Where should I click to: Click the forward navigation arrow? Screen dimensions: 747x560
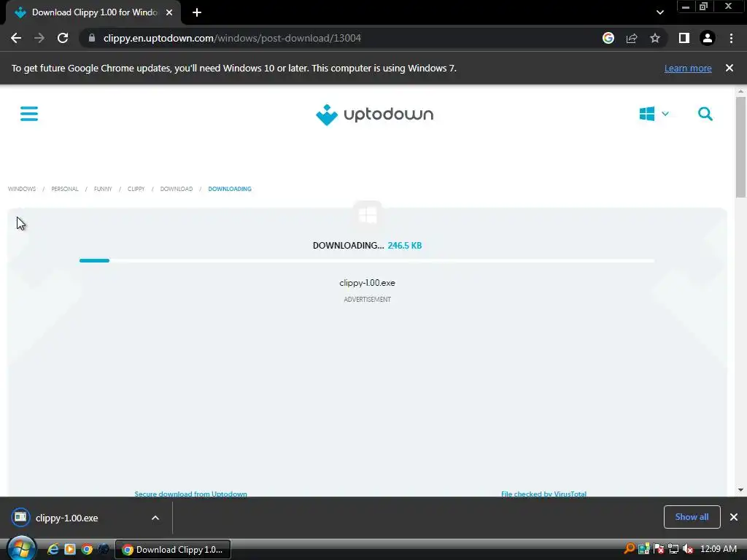[39, 38]
